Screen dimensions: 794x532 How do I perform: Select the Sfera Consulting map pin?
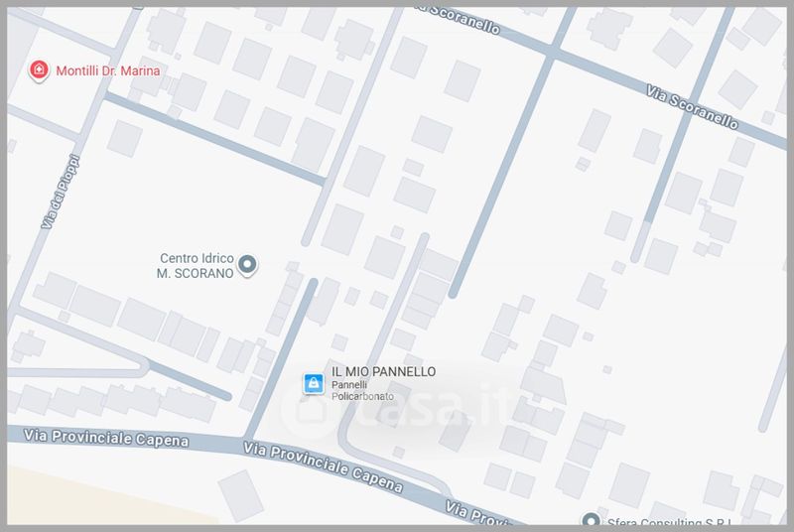pos(591,519)
